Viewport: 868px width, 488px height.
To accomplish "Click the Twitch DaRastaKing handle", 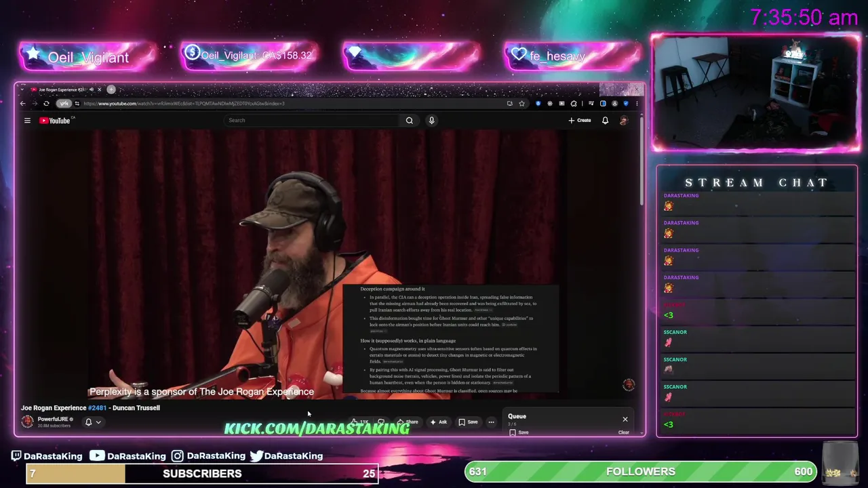I will (47, 456).
